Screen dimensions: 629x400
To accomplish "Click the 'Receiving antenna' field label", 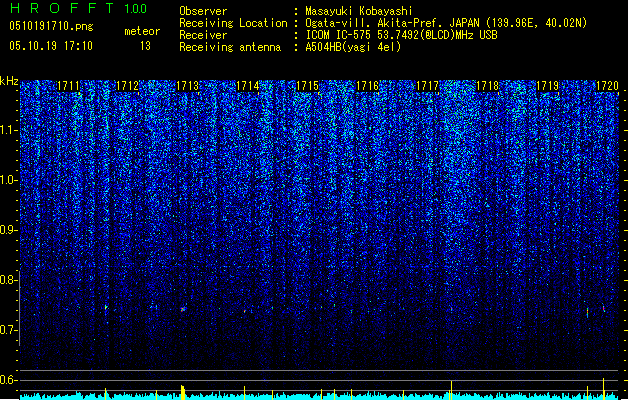I will pos(230,47).
